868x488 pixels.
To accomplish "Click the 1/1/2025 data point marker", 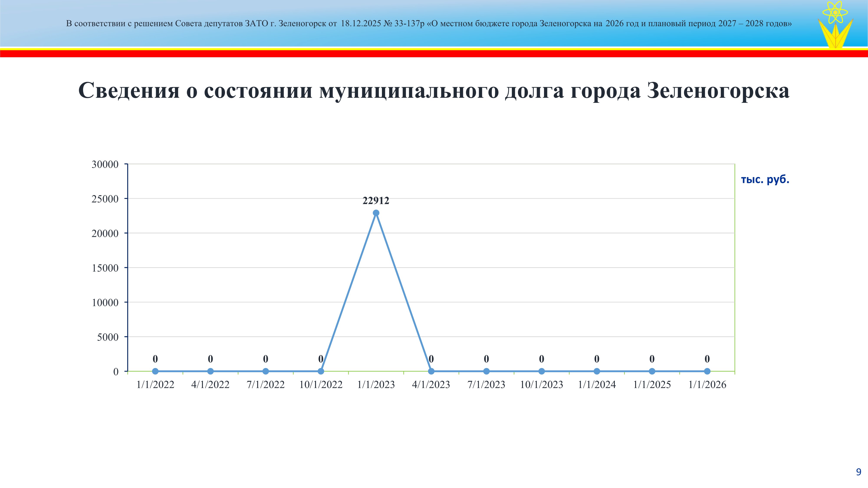I will 652,371.
